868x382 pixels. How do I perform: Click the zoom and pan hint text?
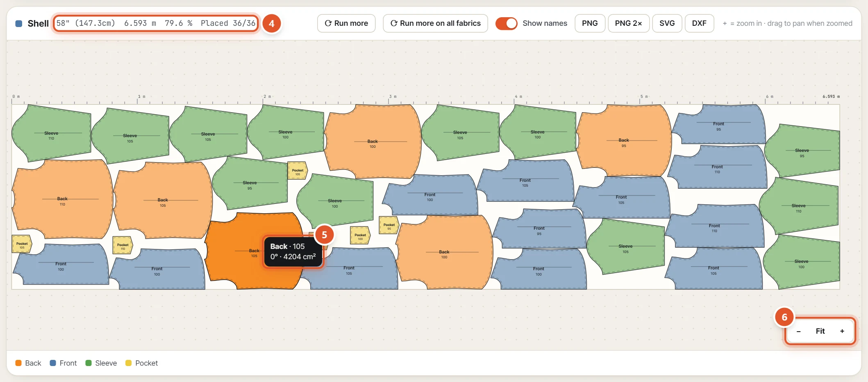[x=787, y=23]
